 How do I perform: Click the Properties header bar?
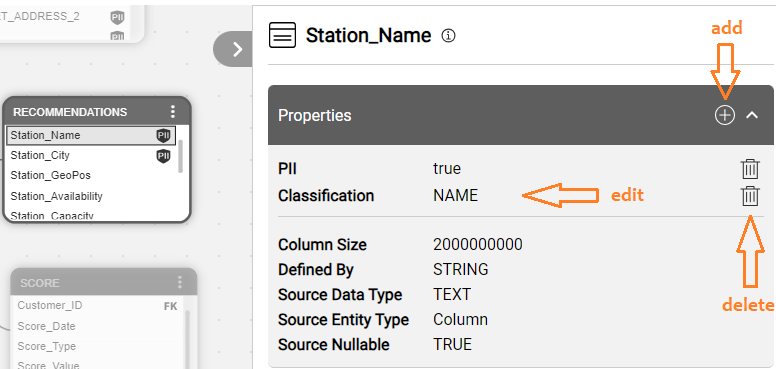click(521, 115)
